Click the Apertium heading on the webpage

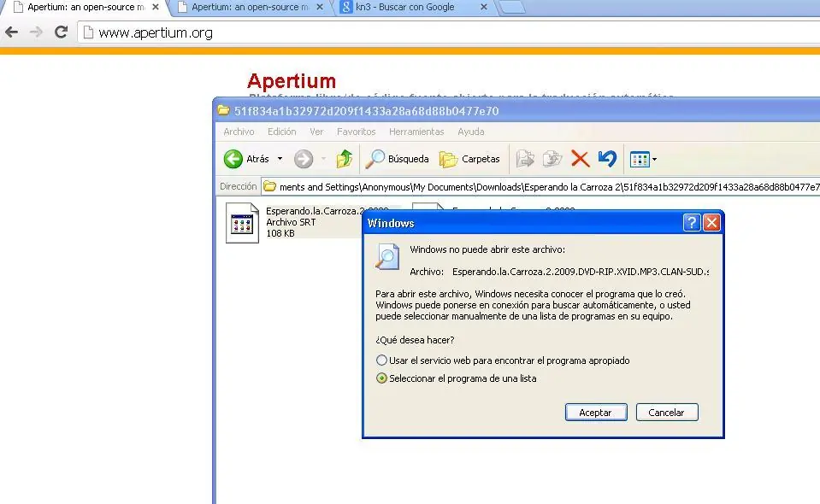(x=292, y=81)
